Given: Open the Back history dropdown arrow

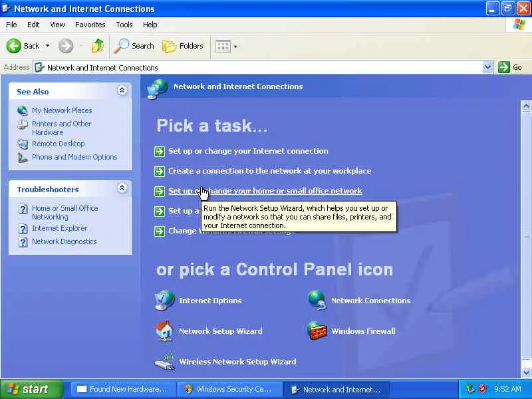Looking at the screenshot, I should point(47,46).
